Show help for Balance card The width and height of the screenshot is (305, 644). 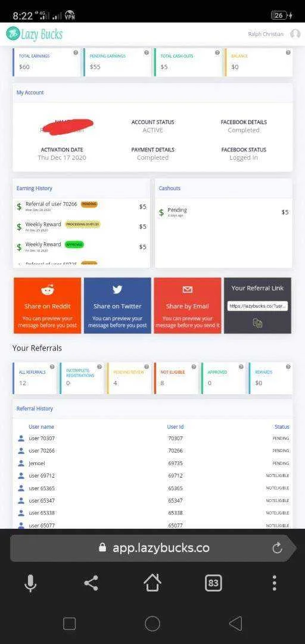288,52
